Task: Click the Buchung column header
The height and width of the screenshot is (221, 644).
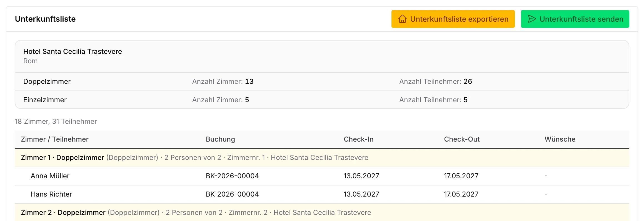Action: pos(220,139)
